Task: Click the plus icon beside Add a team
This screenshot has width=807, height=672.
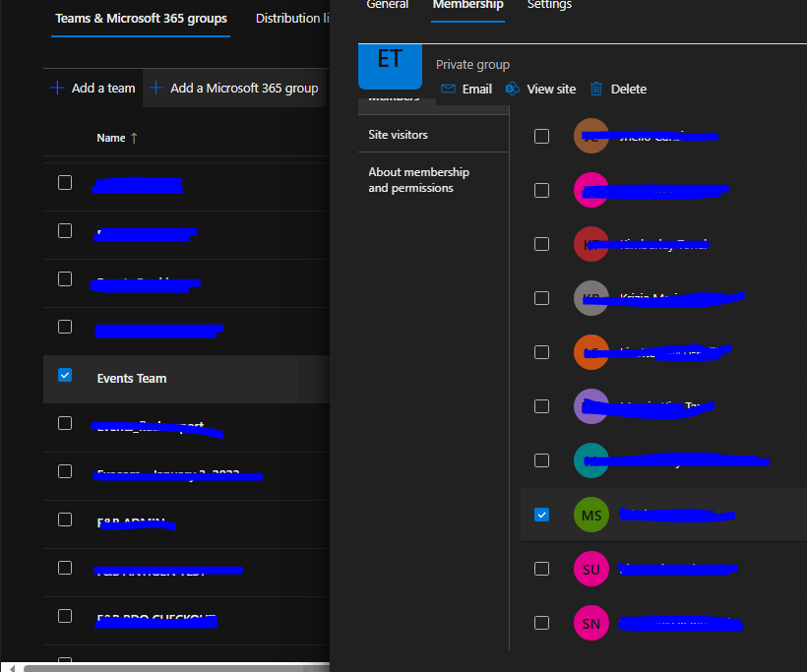Action: click(57, 88)
